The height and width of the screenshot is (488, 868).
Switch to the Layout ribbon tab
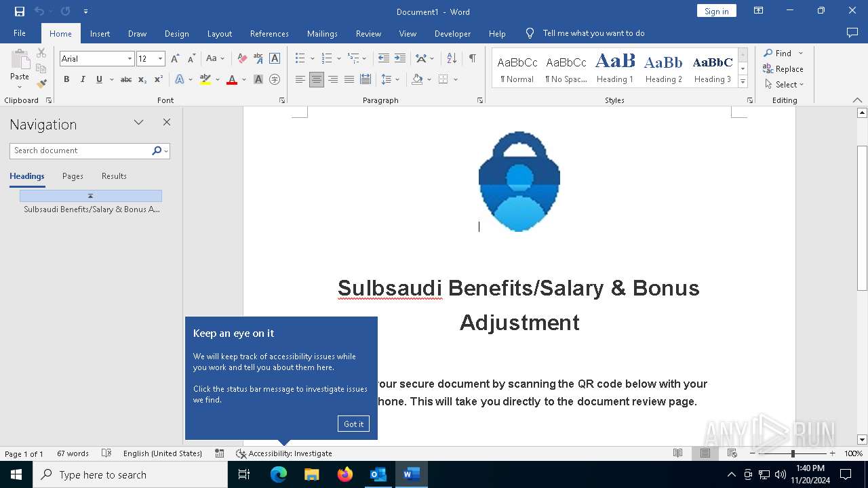[x=219, y=33]
